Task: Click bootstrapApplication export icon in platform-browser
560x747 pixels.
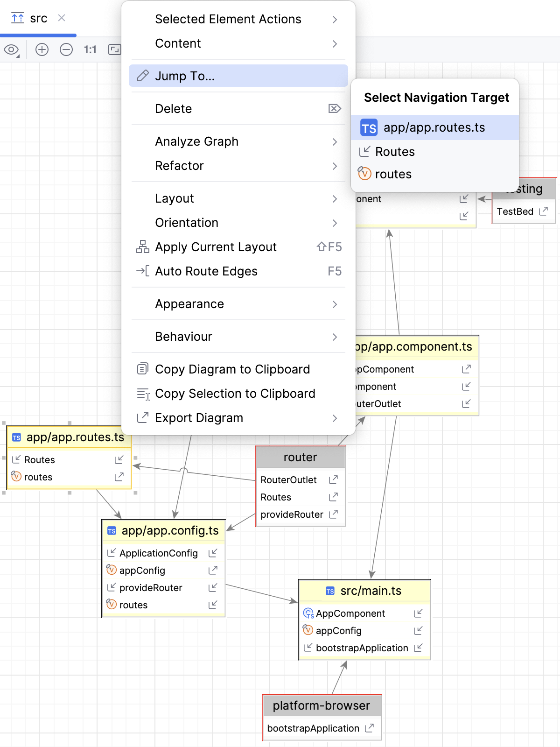Action: 369,728
